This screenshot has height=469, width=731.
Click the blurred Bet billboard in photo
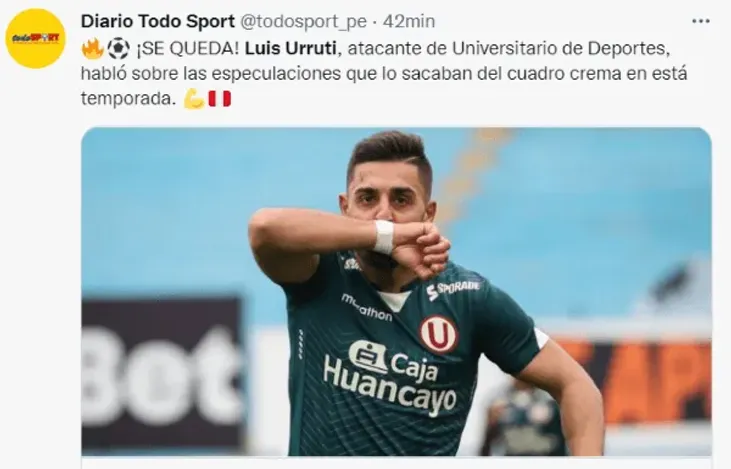162,373
